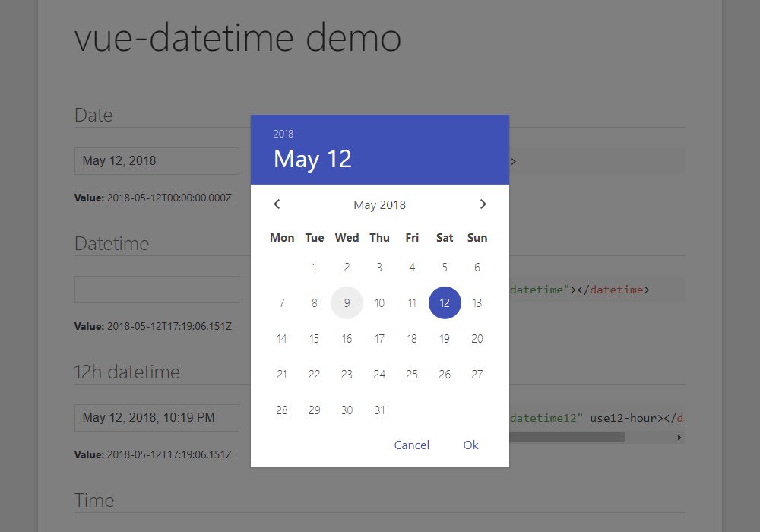Viewport: 760px width, 532px height.
Task: Click the Time section heading
Action: click(94, 499)
